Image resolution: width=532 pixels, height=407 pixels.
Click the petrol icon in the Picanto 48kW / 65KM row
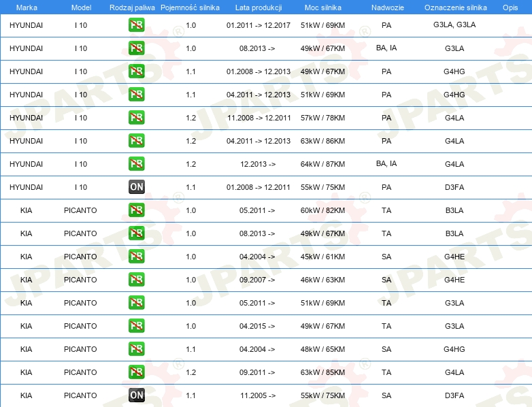(x=136, y=349)
